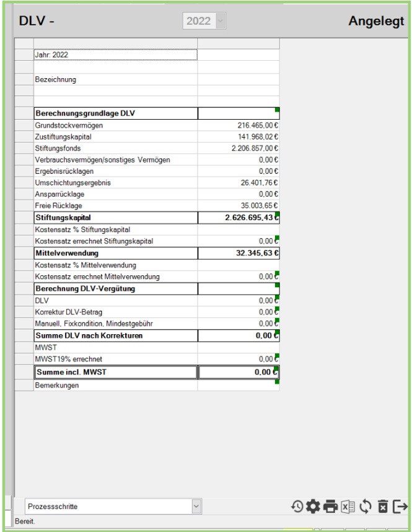Refresh data with the circular arrows icon
Image resolution: width=412 pixels, height=532 pixels.
click(366, 507)
